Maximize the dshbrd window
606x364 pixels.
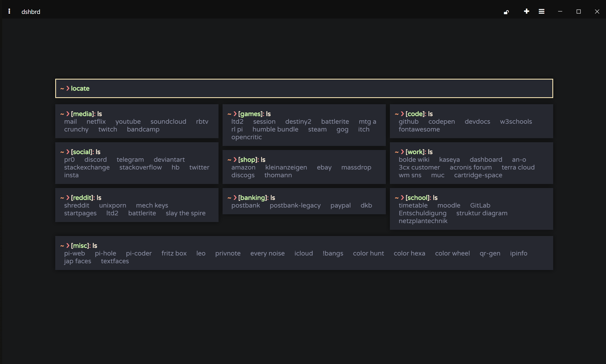578,12
